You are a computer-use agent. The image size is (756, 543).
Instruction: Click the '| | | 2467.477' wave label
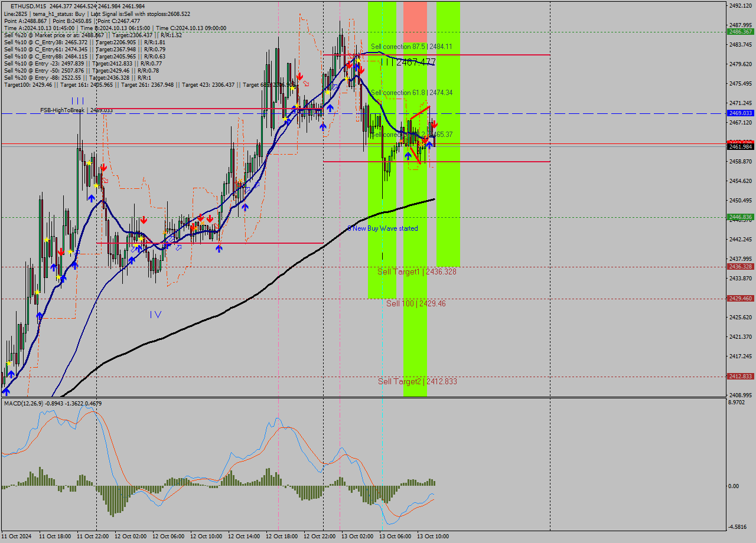[x=408, y=61]
